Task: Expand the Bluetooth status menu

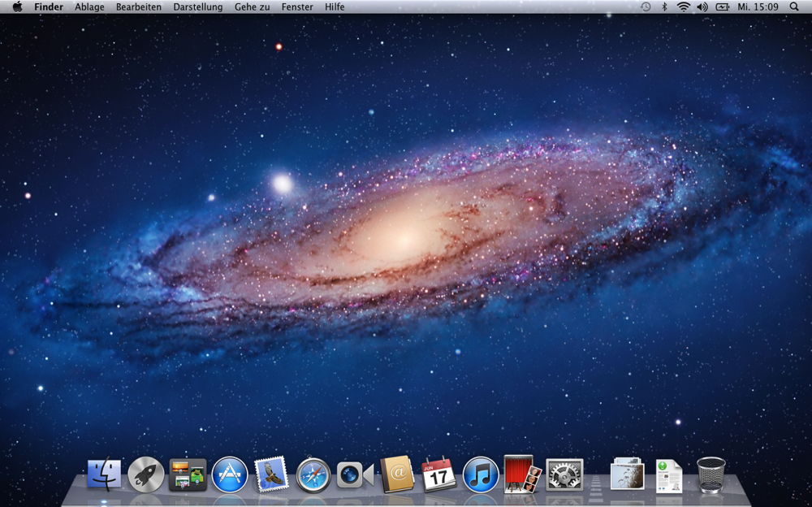Action: click(x=664, y=6)
